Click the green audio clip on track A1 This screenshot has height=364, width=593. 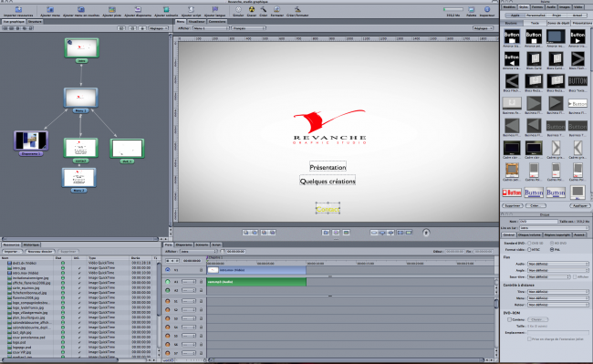click(x=256, y=282)
